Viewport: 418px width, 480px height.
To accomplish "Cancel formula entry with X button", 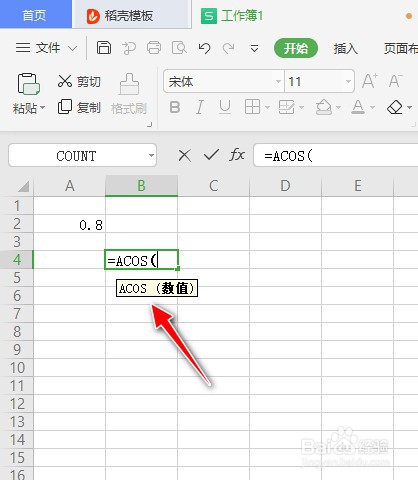I will pos(184,155).
